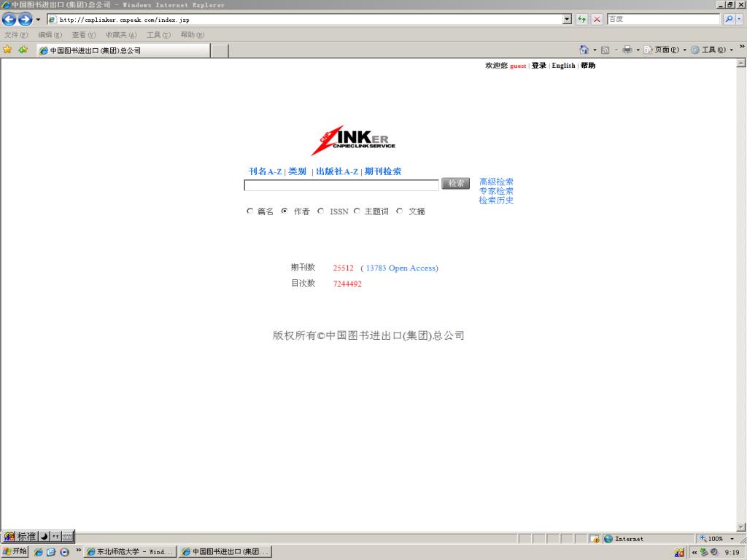Viewport: 747px width, 560px height.
Task: Switch to English via the English link
Action: pos(564,66)
